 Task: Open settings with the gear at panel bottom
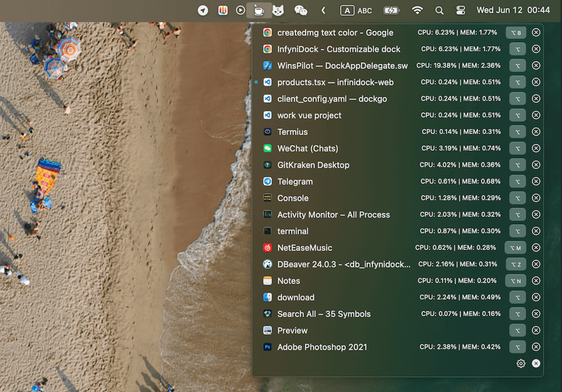[x=521, y=364]
